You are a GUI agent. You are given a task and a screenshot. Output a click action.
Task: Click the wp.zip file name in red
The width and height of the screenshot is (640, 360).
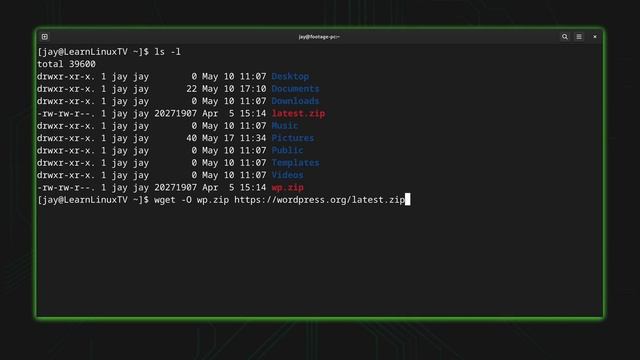pos(287,187)
